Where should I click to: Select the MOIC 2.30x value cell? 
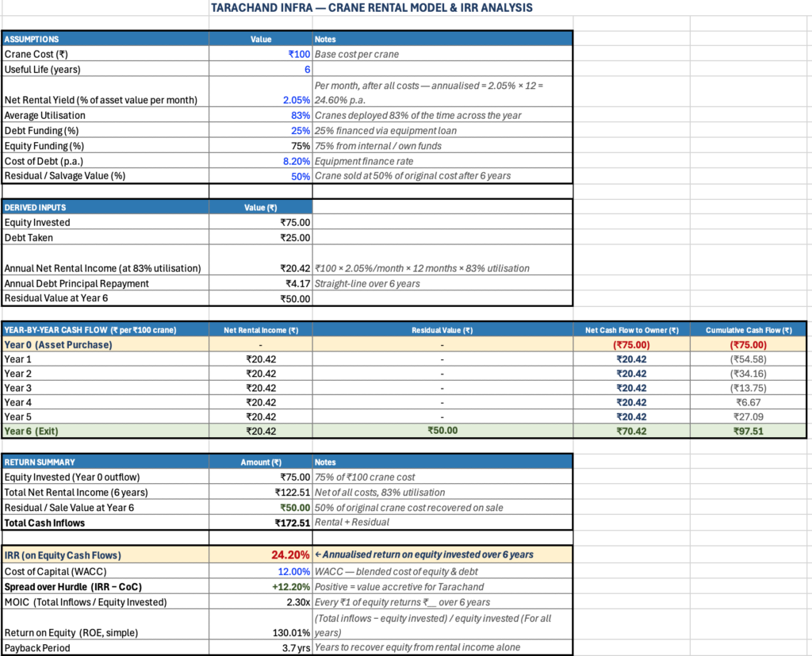pyautogui.click(x=297, y=602)
